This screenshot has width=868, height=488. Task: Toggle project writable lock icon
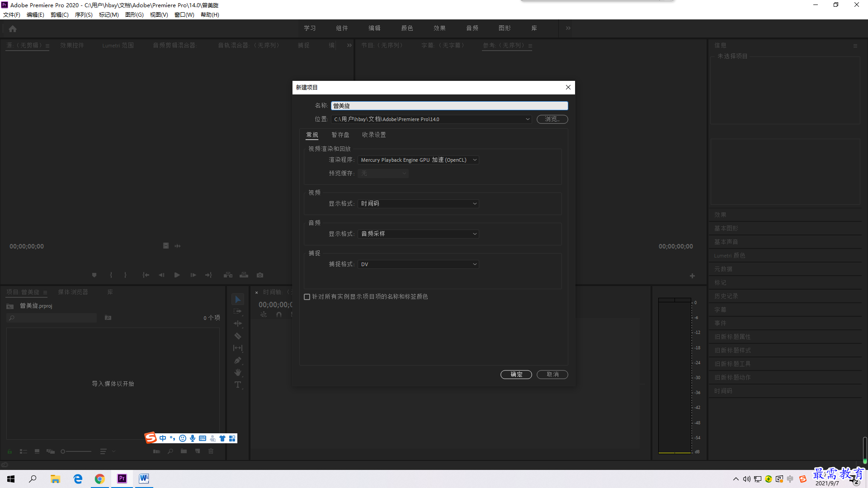9,451
